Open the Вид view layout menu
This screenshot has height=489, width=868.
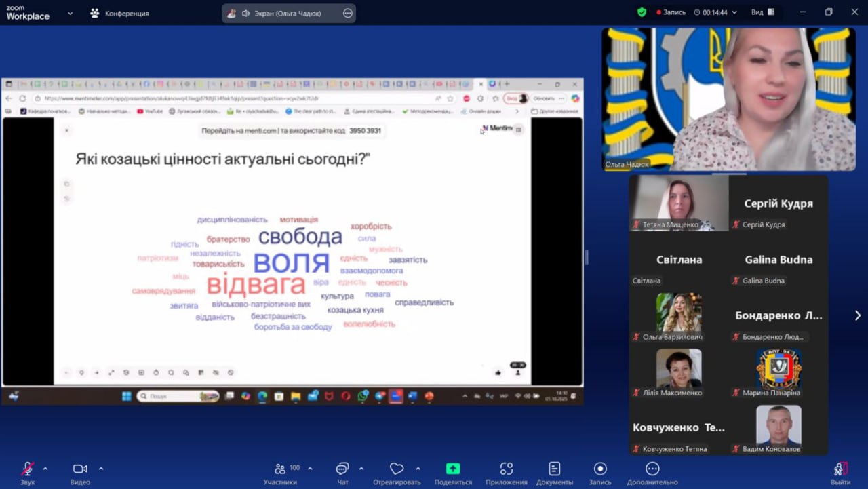pos(763,12)
